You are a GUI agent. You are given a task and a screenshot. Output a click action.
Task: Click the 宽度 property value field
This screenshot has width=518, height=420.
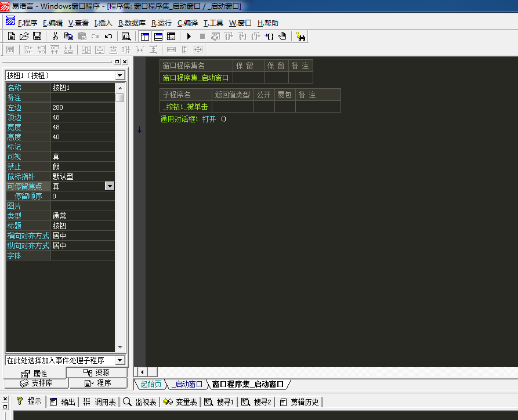(81, 127)
